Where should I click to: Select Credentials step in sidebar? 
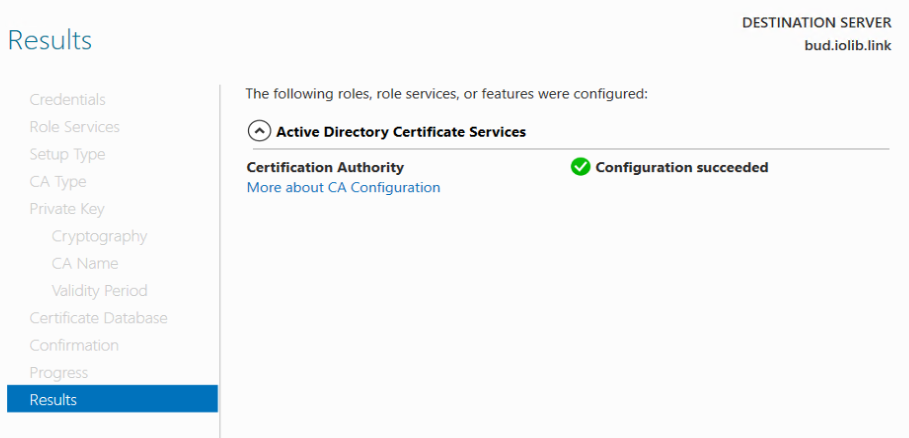(67, 100)
